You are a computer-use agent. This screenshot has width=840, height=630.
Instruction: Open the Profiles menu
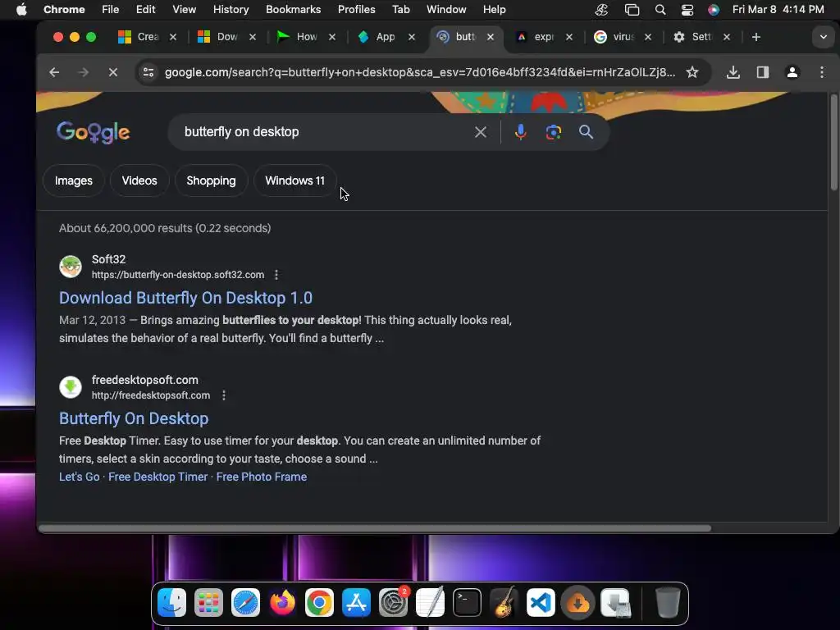pos(356,10)
